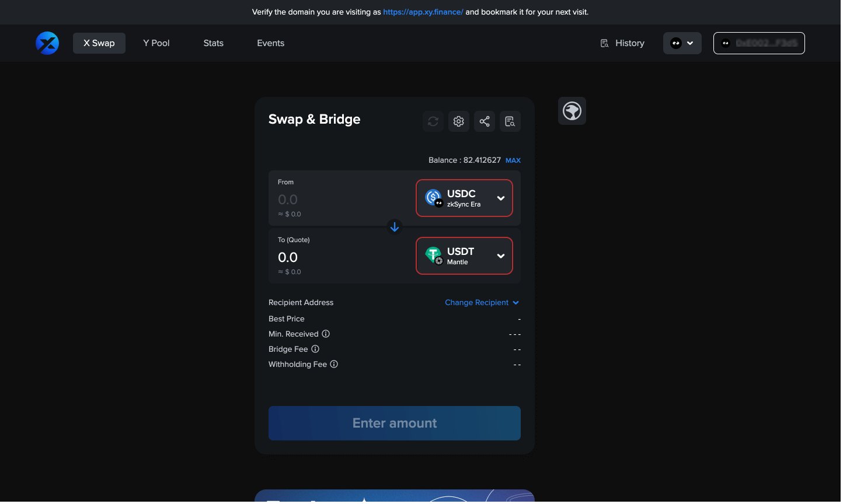The height and width of the screenshot is (504, 864).
Task: Share the swap via share icon
Action: [485, 121]
